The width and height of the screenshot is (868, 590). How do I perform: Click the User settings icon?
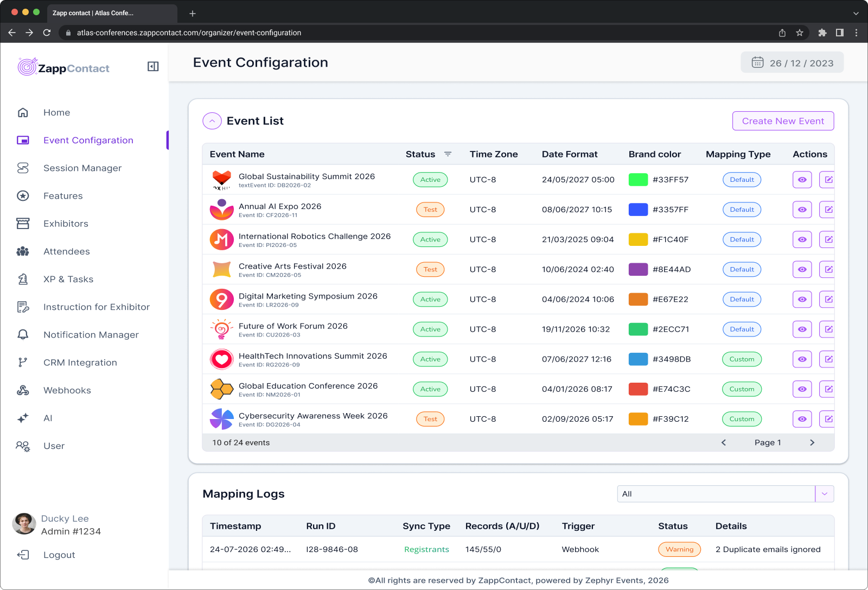pyautogui.click(x=23, y=446)
